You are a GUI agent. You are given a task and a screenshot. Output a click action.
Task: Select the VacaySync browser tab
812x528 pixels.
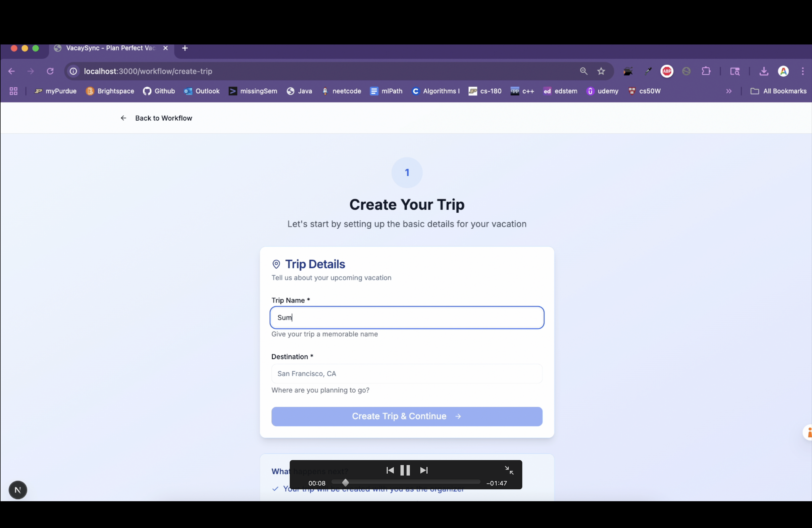pyautogui.click(x=110, y=48)
